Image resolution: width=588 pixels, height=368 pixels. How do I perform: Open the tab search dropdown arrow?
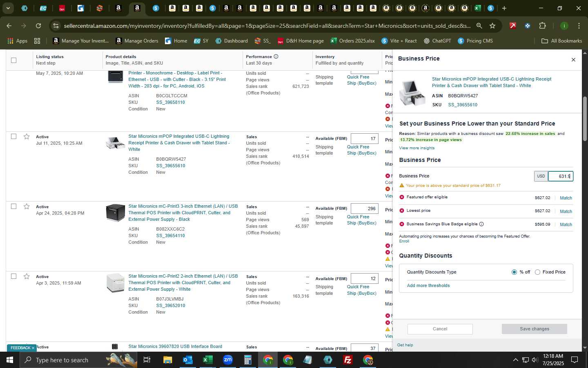coord(8,8)
